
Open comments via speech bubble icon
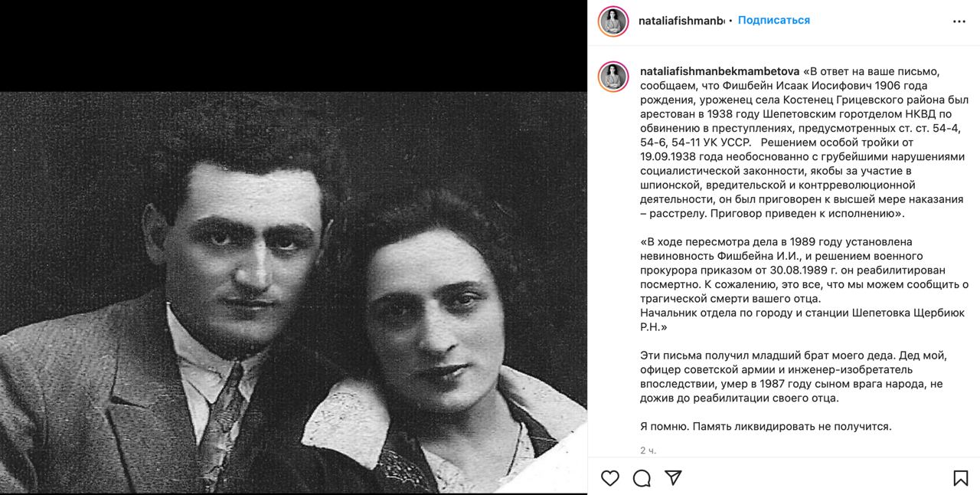point(642,478)
